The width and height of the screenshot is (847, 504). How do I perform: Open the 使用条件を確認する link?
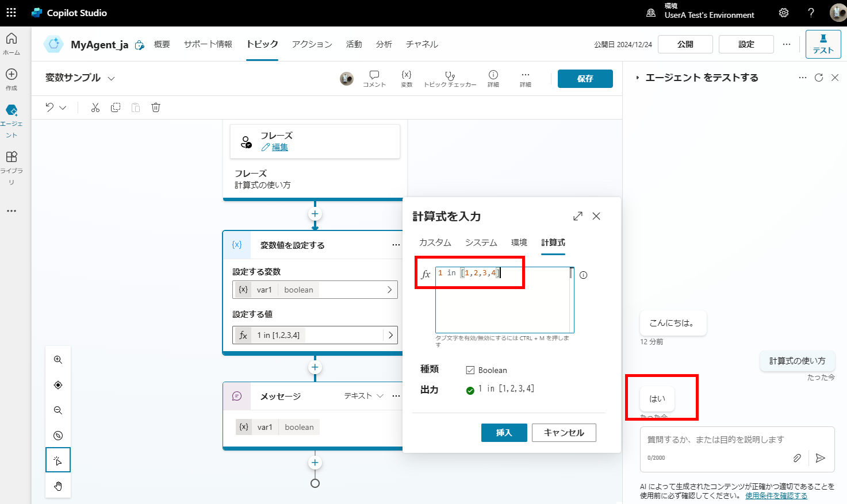click(x=776, y=495)
